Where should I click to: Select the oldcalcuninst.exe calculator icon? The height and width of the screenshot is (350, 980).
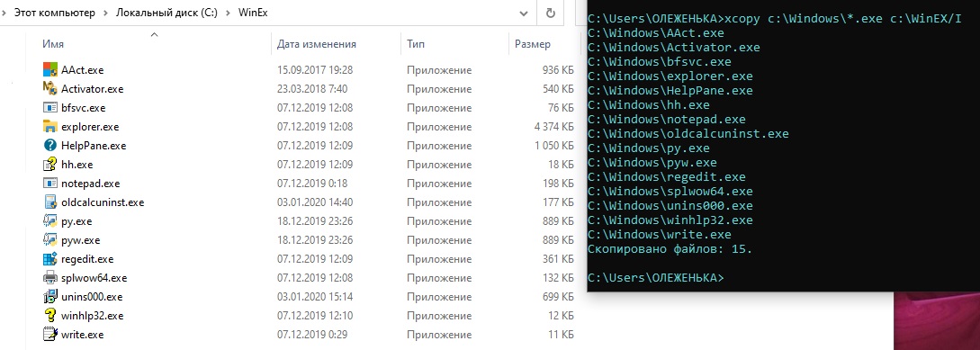pyautogui.click(x=50, y=202)
